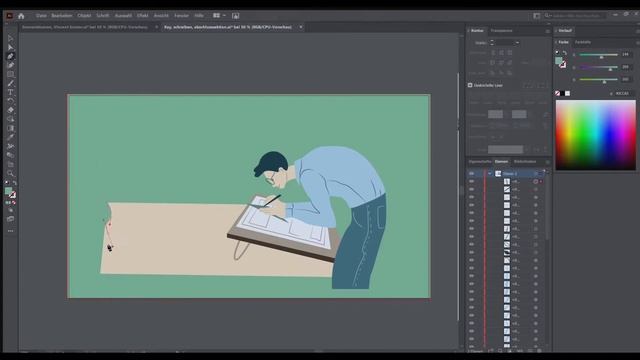Select the Type tool
Screen dimensions: 640x360
coord(11,92)
